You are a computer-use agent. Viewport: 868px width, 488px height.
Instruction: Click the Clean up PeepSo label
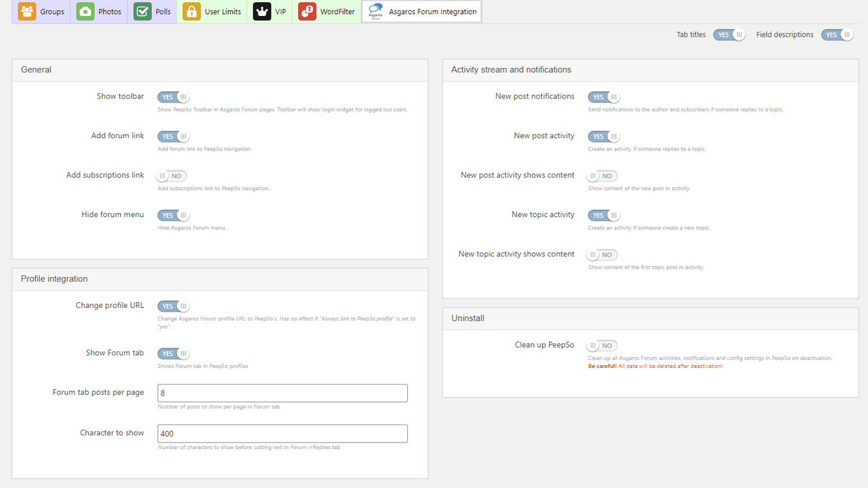pos(545,345)
